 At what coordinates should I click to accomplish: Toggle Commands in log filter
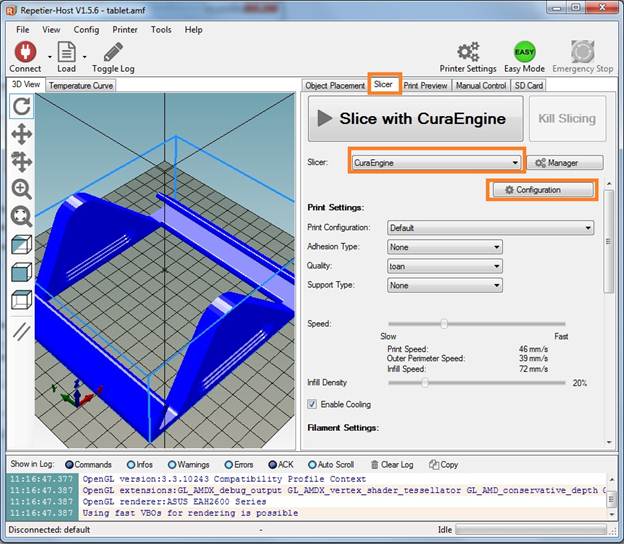[x=71, y=464]
